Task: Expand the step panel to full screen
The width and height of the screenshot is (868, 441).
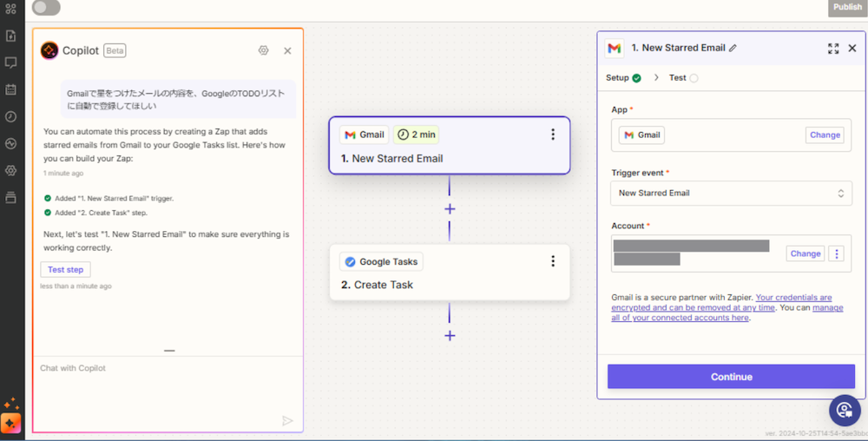Action: click(x=833, y=48)
